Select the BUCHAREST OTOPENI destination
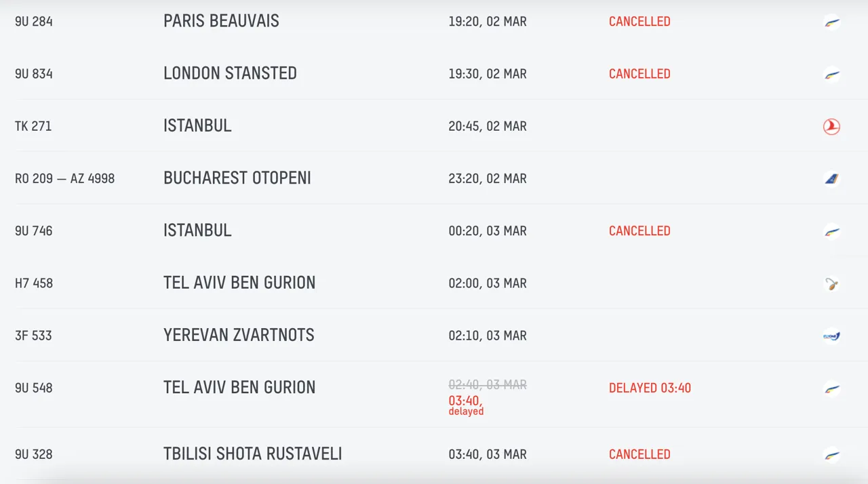The height and width of the screenshot is (484, 868). point(237,178)
